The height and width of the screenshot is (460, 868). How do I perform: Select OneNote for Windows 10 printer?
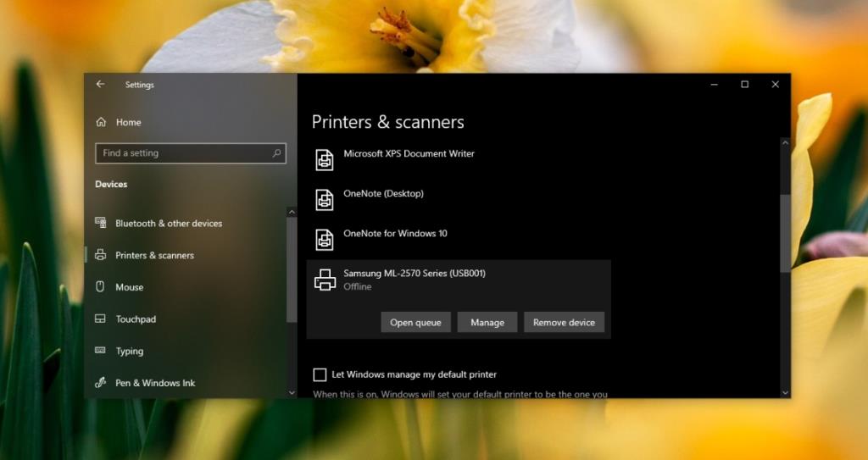pyautogui.click(x=395, y=234)
